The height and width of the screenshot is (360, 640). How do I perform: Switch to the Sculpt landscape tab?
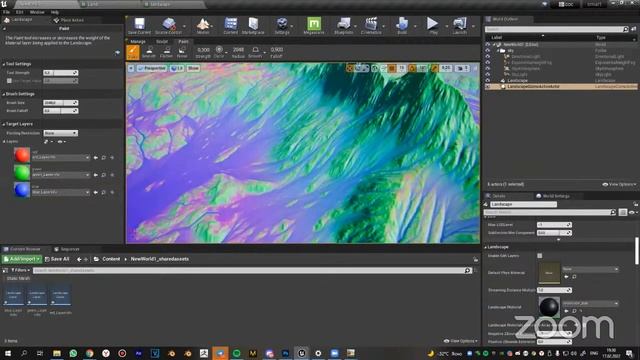tap(162, 42)
